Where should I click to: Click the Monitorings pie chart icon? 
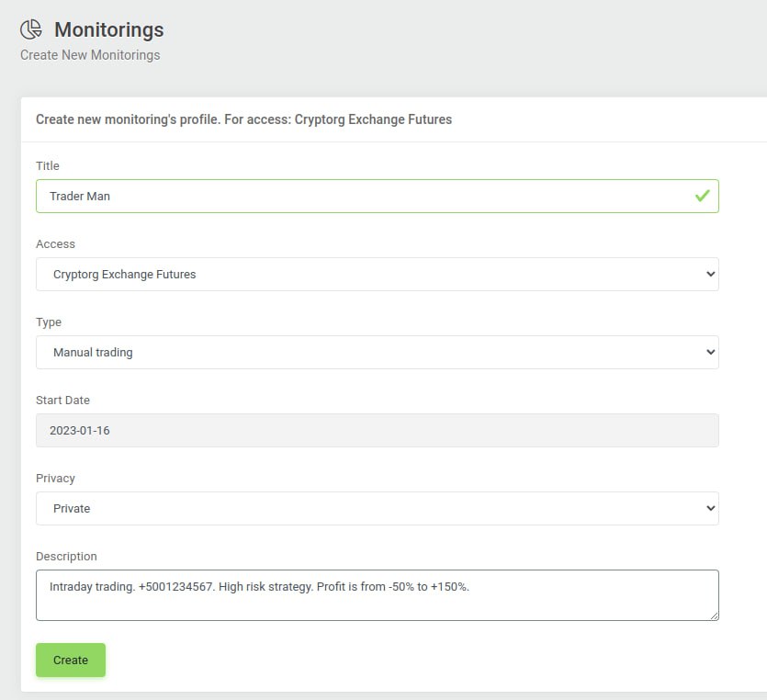(31, 29)
